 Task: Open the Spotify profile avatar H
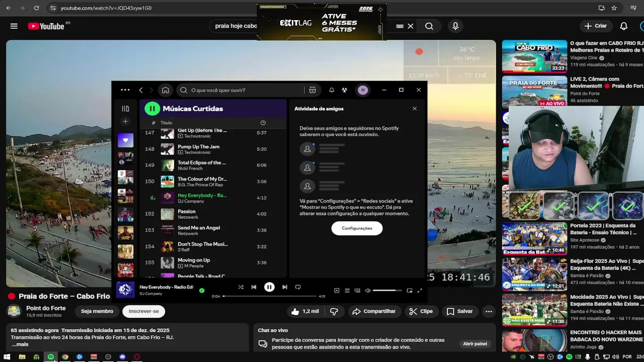click(363, 90)
